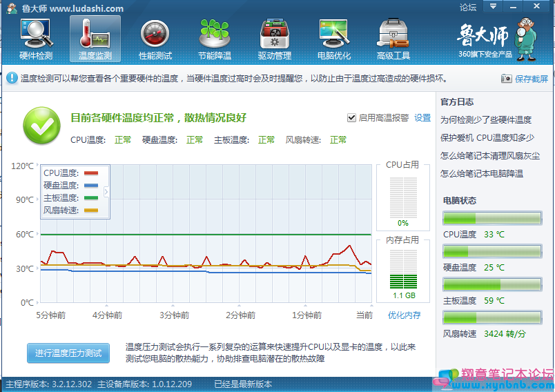Click the 风扇转速: 正常 status text

point(316,140)
